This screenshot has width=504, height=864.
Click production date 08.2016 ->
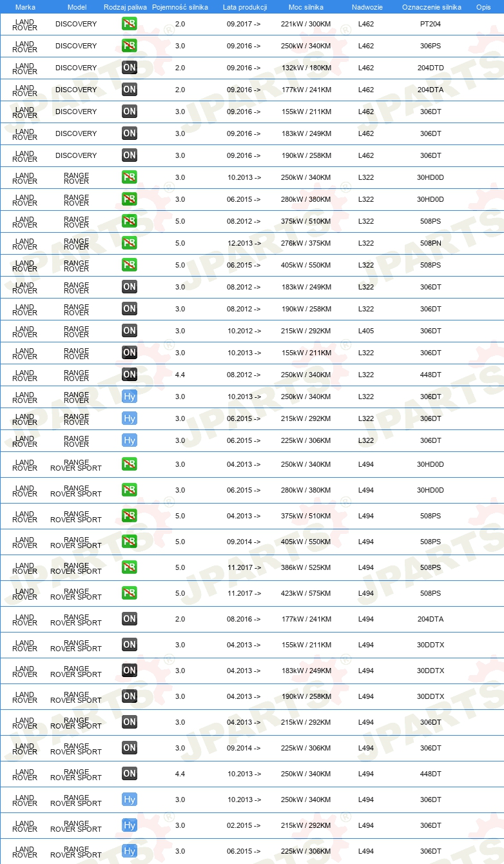pyautogui.click(x=244, y=619)
